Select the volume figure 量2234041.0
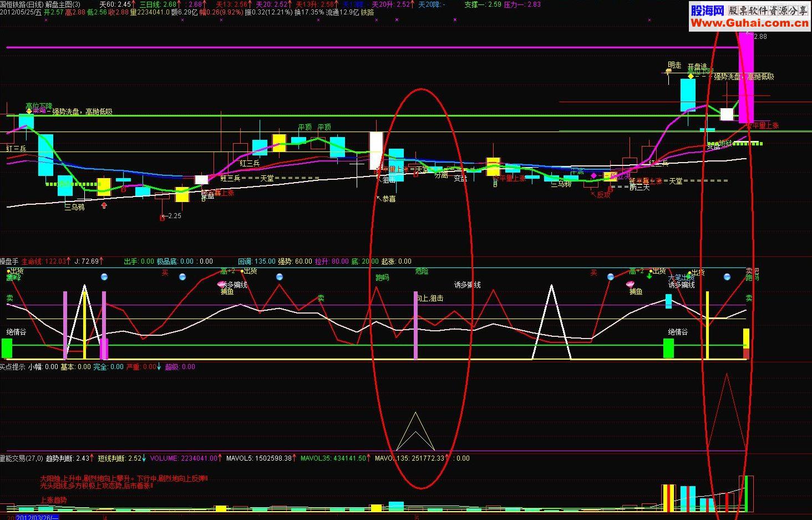 coord(149,12)
